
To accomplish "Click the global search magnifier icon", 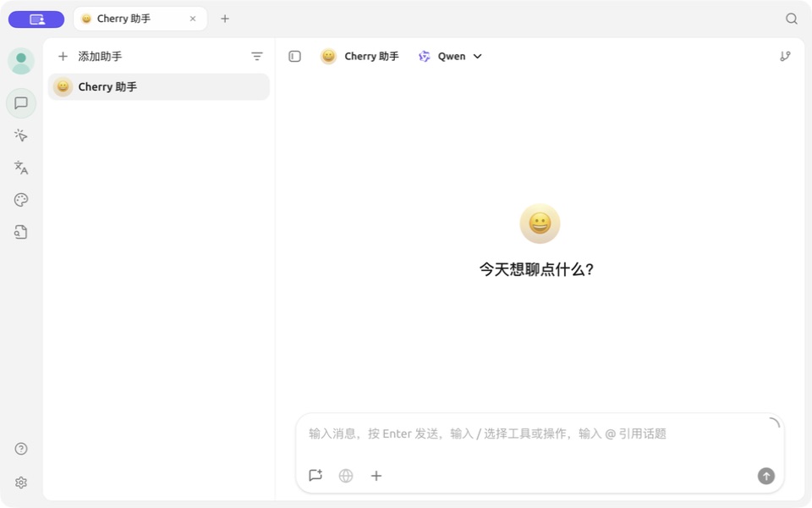I will coord(792,19).
